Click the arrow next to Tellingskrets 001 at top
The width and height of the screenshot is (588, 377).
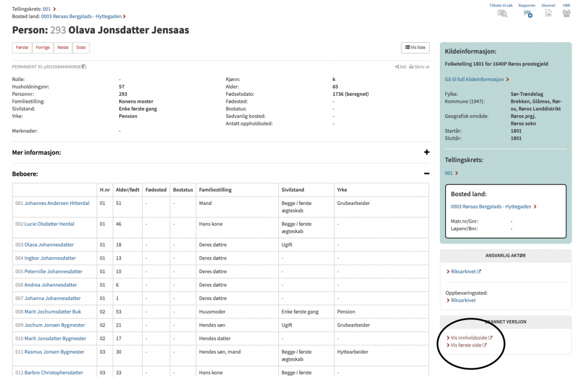[x=55, y=9]
